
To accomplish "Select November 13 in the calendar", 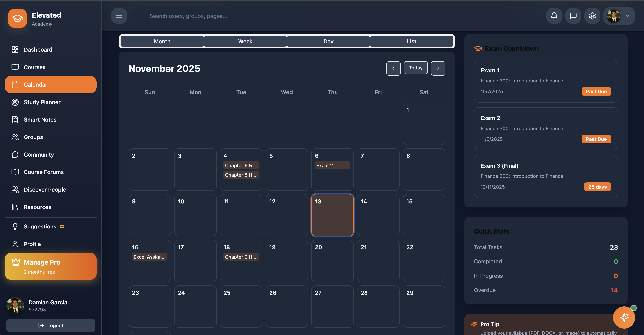I will tap(332, 215).
